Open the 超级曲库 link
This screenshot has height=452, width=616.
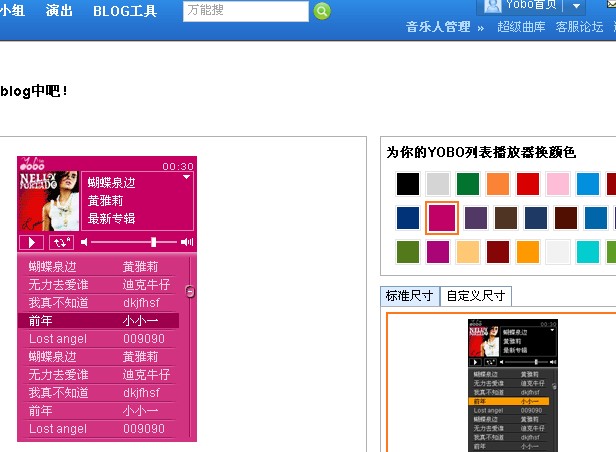pos(521,27)
